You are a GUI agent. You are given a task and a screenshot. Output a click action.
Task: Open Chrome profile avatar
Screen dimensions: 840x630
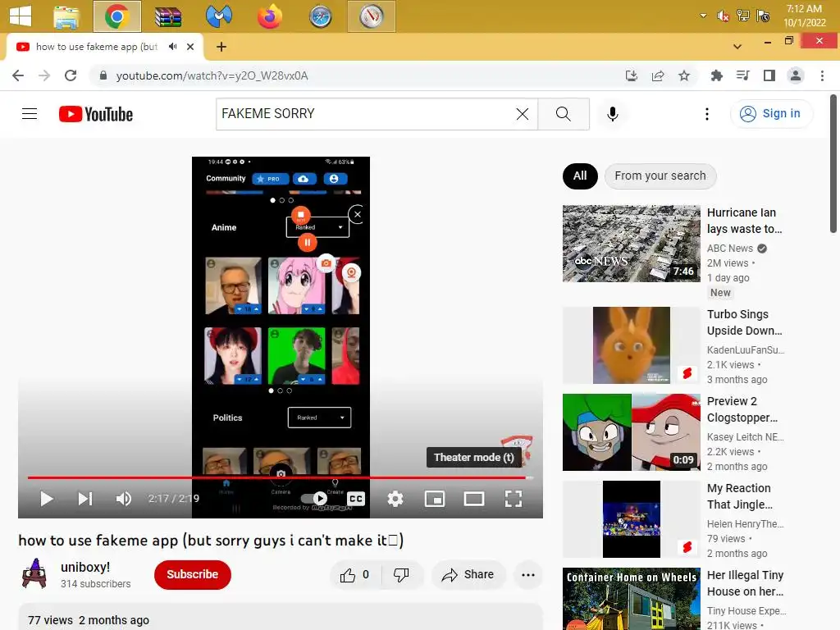(796, 75)
